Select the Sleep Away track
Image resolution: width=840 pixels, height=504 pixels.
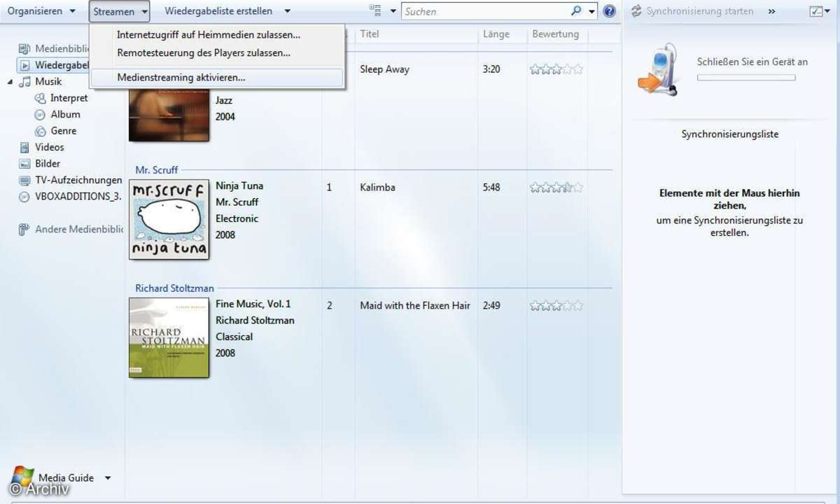[x=384, y=69]
